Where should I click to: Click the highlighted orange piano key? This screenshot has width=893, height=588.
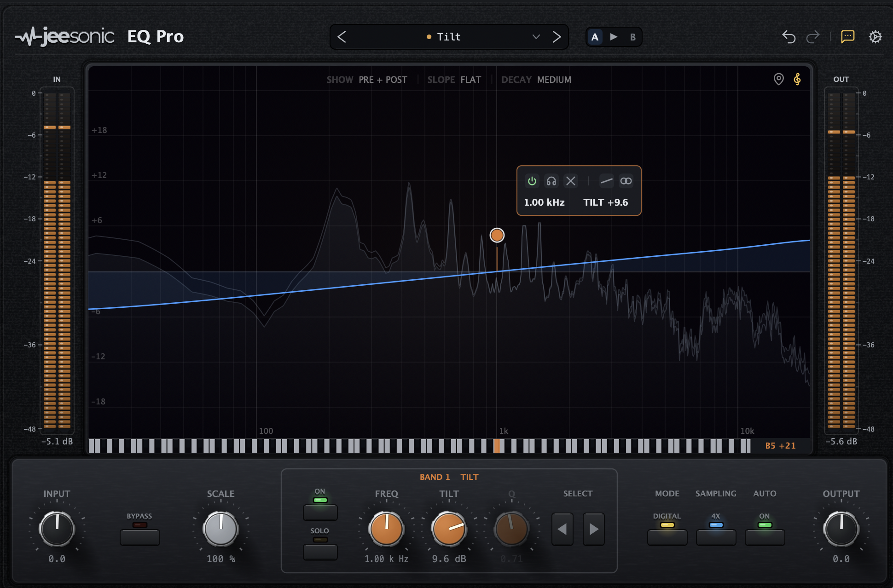click(x=497, y=445)
